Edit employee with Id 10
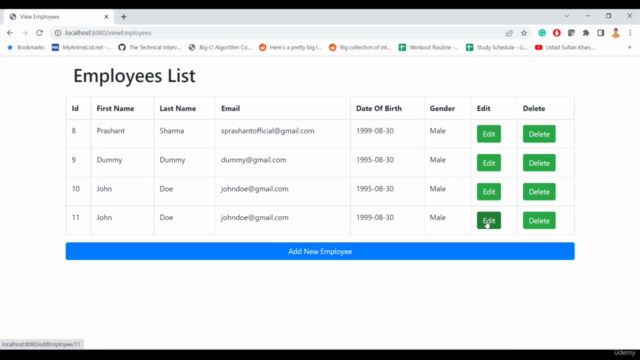Image resolution: width=640 pixels, height=360 pixels. (x=489, y=192)
